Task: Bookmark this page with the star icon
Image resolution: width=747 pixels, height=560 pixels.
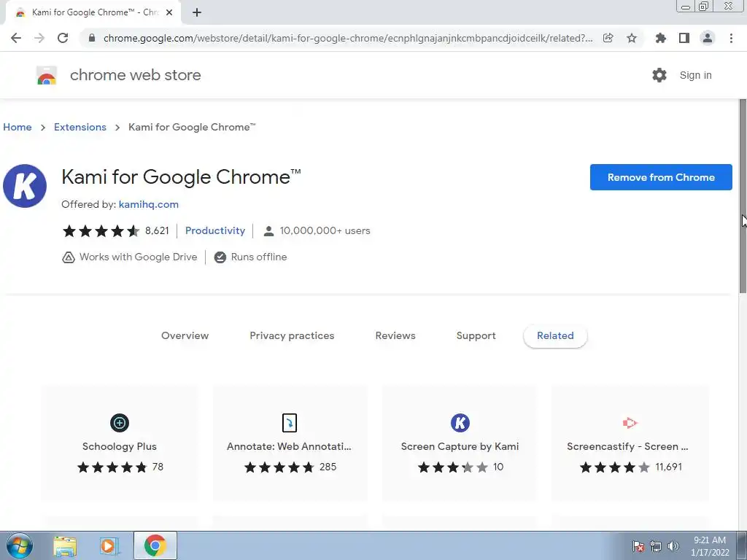Action: click(632, 38)
